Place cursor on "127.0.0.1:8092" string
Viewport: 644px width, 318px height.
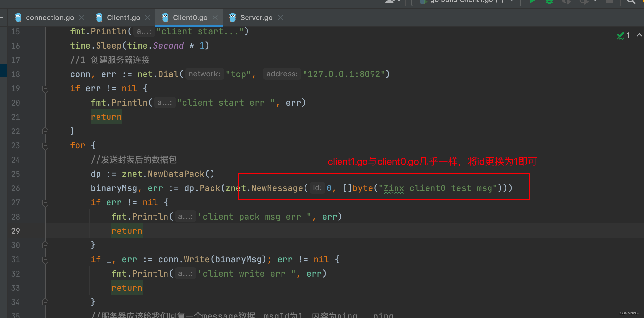pyautogui.click(x=344, y=74)
